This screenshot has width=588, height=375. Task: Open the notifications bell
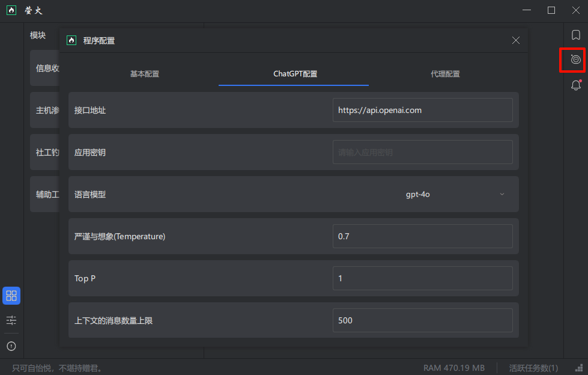point(575,85)
